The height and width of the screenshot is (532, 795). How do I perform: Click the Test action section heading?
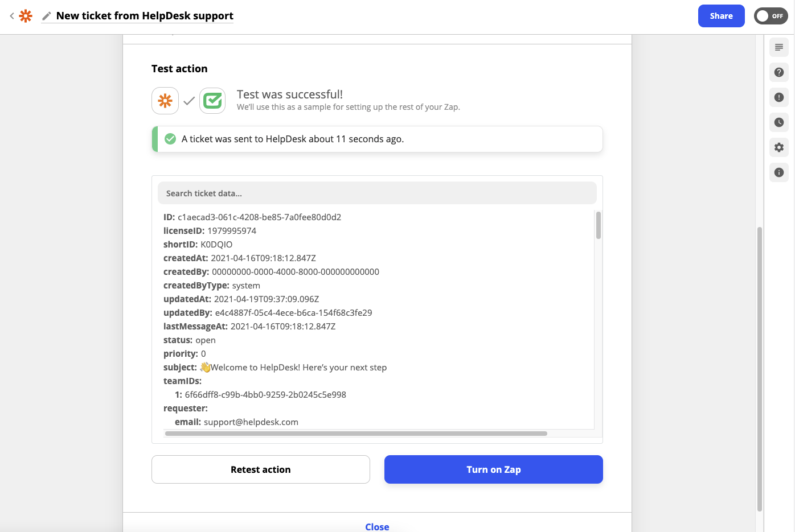click(x=179, y=69)
